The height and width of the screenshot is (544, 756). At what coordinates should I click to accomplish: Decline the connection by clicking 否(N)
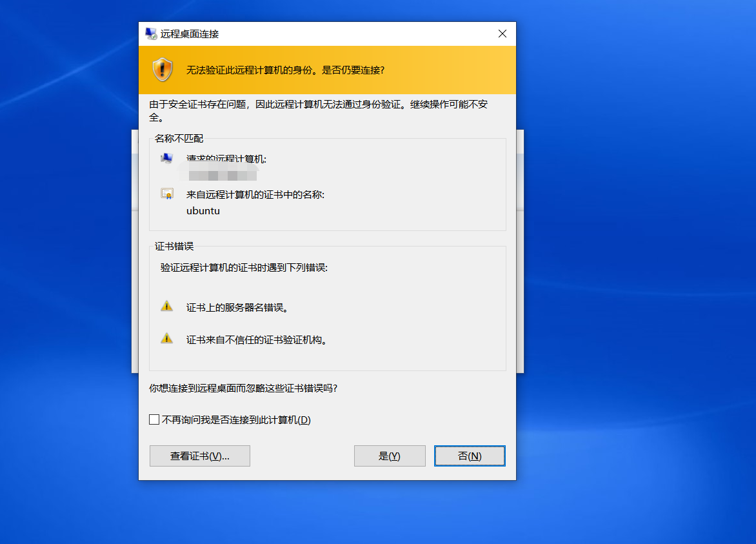470,456
